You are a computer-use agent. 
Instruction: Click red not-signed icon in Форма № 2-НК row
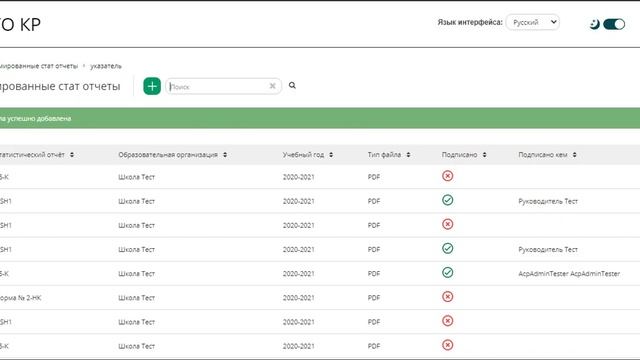tap(447, 297)
